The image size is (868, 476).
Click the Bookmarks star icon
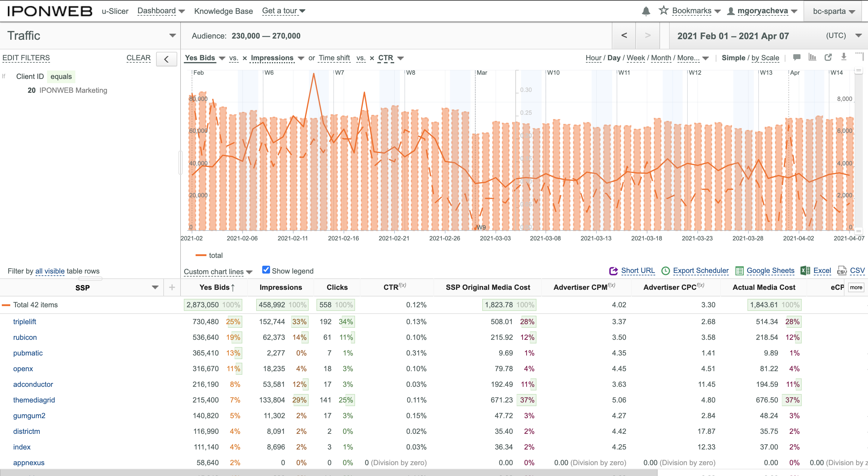point(663,11)
